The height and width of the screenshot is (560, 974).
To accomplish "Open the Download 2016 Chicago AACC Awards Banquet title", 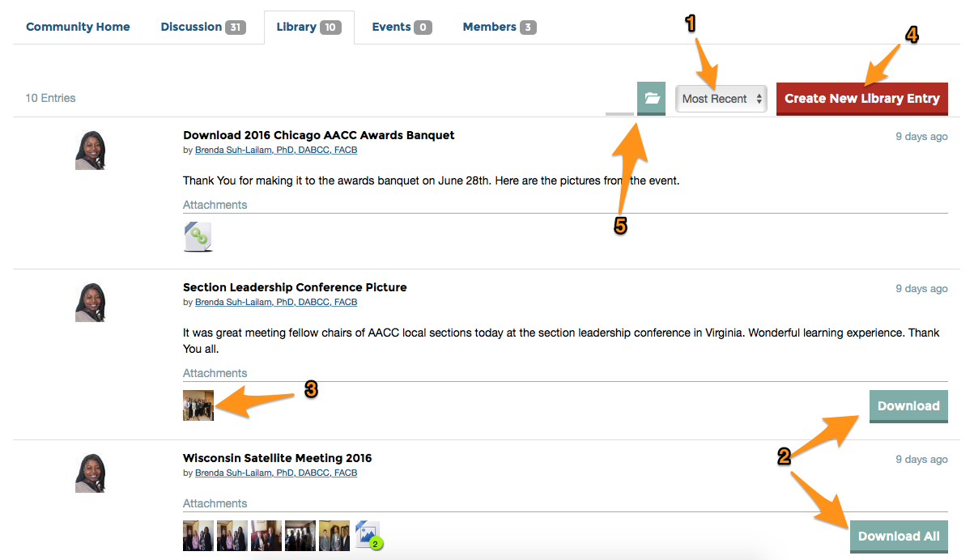I will click(x=318, y=135).
